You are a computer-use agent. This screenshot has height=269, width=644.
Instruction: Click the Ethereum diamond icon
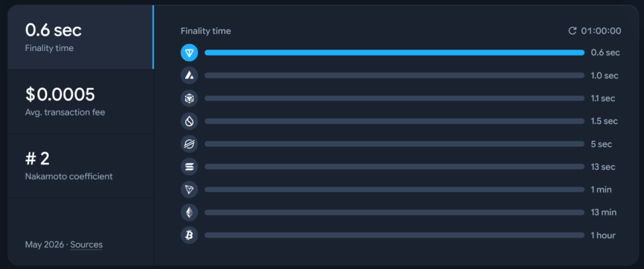189,213
